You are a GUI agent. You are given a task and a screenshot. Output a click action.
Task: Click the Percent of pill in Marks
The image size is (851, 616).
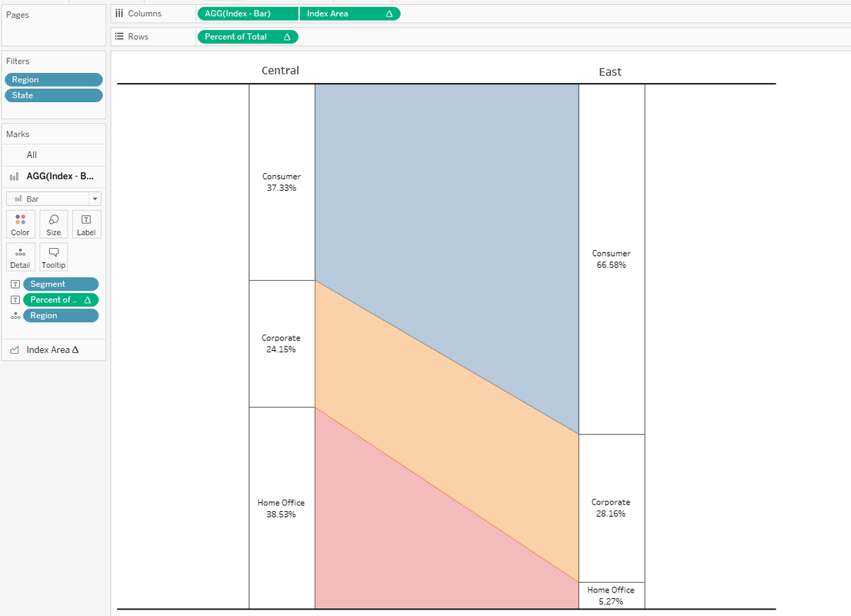[61, 300]
